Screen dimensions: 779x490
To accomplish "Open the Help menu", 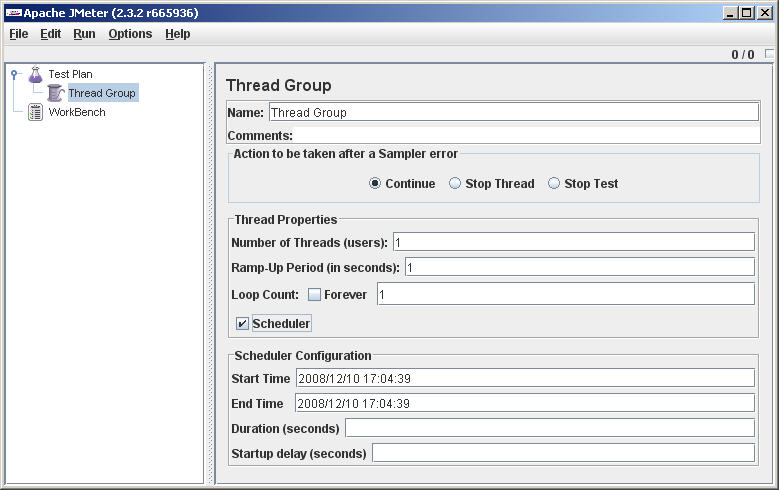I will click(x=178, y=34).
